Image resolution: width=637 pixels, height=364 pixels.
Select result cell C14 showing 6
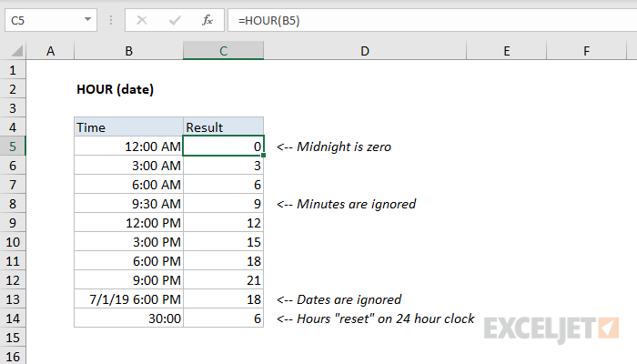(224, 318)
